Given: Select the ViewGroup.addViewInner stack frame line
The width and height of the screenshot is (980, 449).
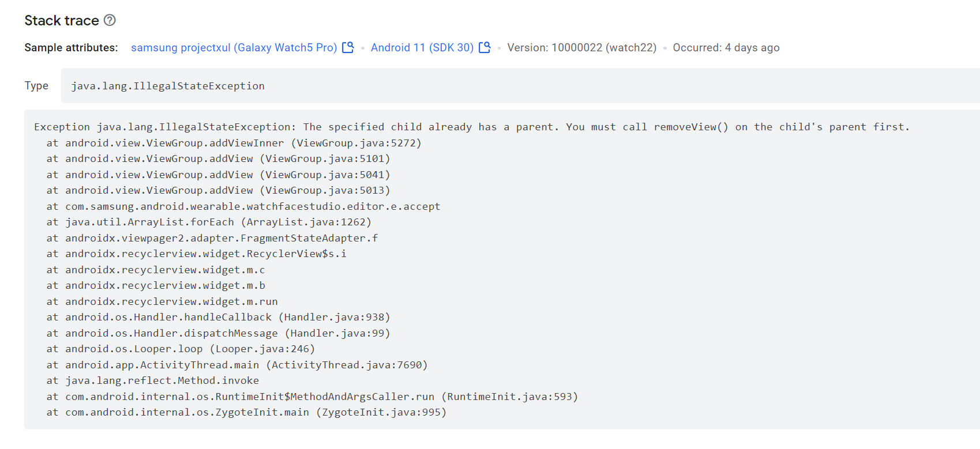Looking at the screenshot, I should pos(234,143).
